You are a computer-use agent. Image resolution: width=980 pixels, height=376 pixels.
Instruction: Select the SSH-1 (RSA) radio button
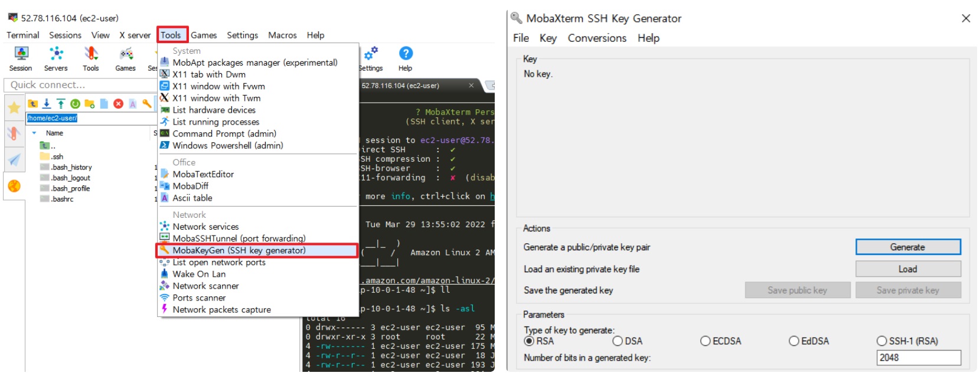[x=882, y=341]
